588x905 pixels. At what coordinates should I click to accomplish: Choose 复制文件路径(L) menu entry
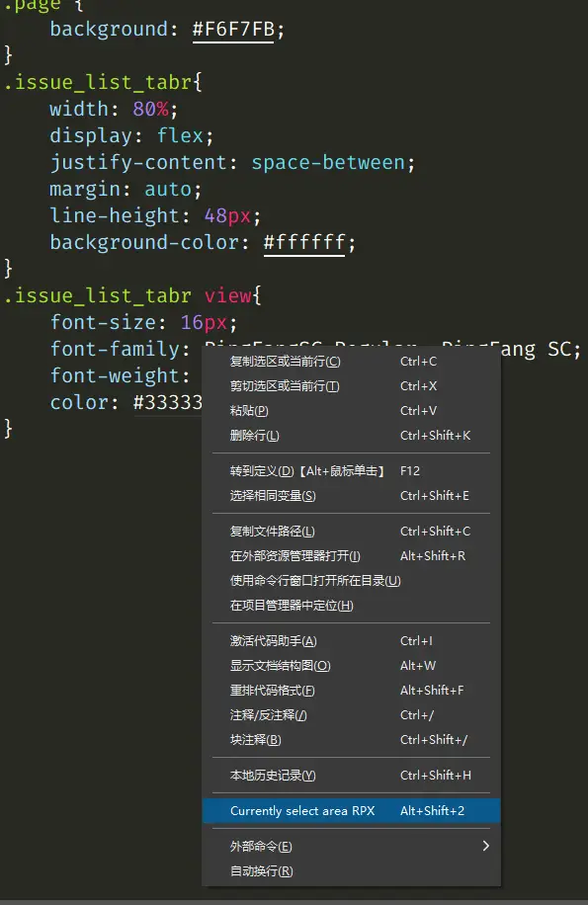tap(351, 531)
